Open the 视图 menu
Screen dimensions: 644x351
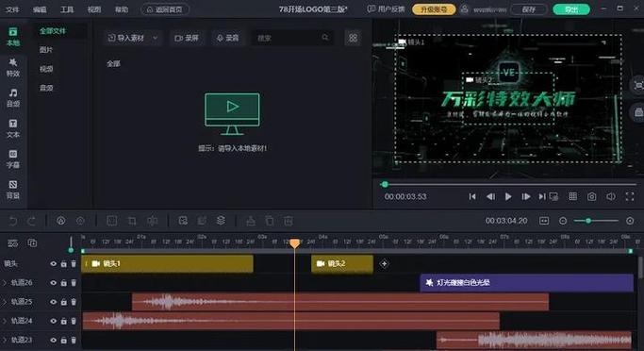pos(94,9)
